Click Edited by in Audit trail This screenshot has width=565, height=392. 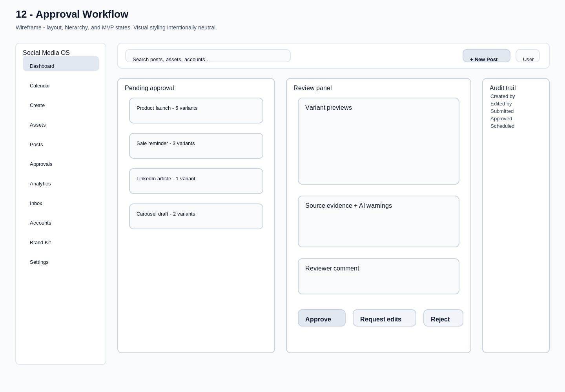click(501, 104)
